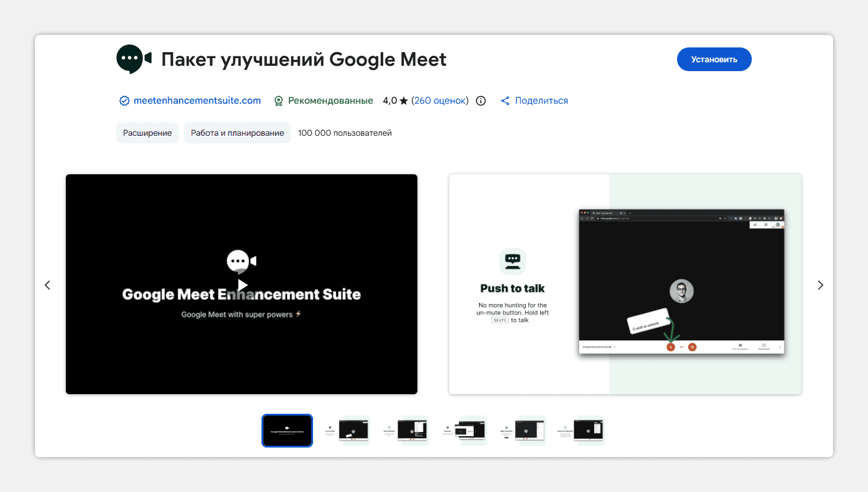Open the meetenhancementsuite.com developer link
Screen dimensions: 868x492
click(x=197, y=101)
